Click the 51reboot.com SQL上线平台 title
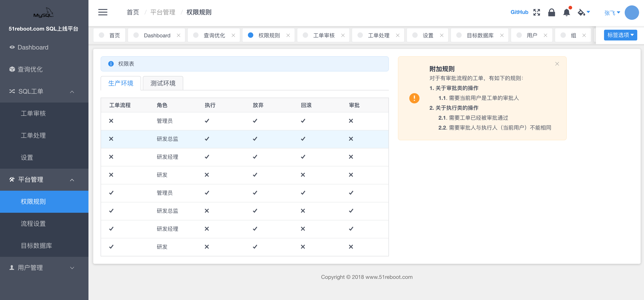Image resolution: width=644 pixels, height=300 pixels. click(44, 29)
